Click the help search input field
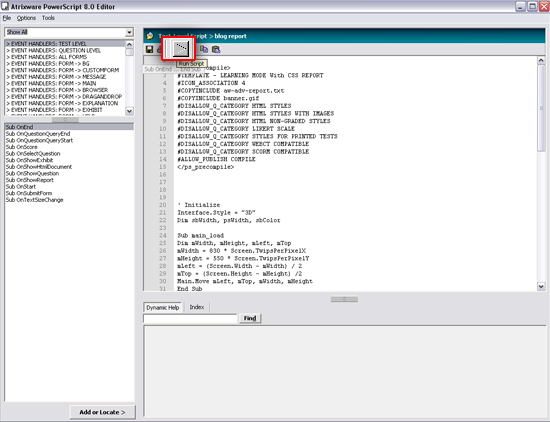This screenshot has height=422, width=550. (x=190, y=318)
